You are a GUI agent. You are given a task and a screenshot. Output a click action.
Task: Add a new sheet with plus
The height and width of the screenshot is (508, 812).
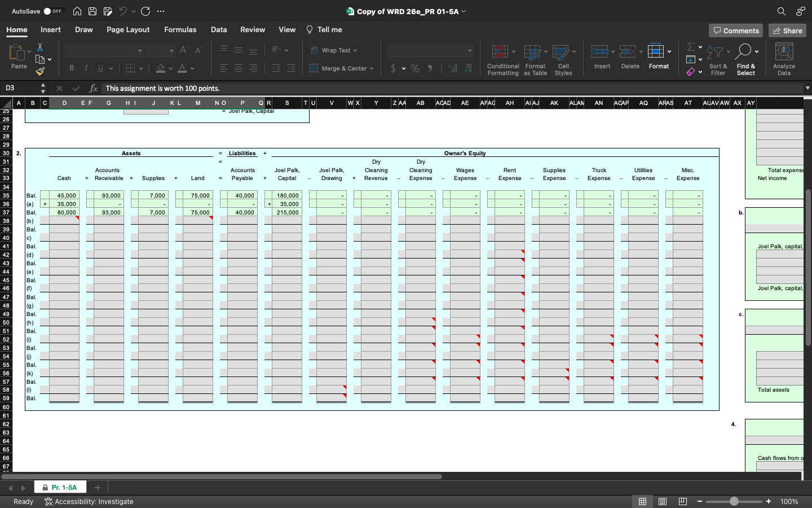(97, 488)
